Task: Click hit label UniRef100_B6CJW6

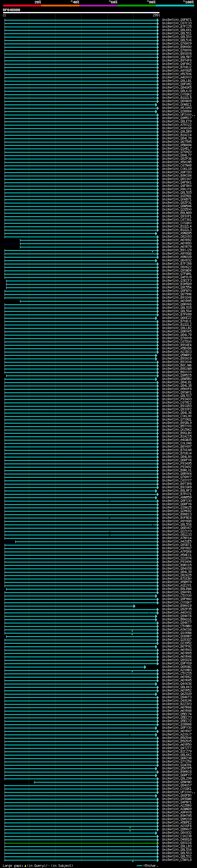Action: click(x=176, y=365)
